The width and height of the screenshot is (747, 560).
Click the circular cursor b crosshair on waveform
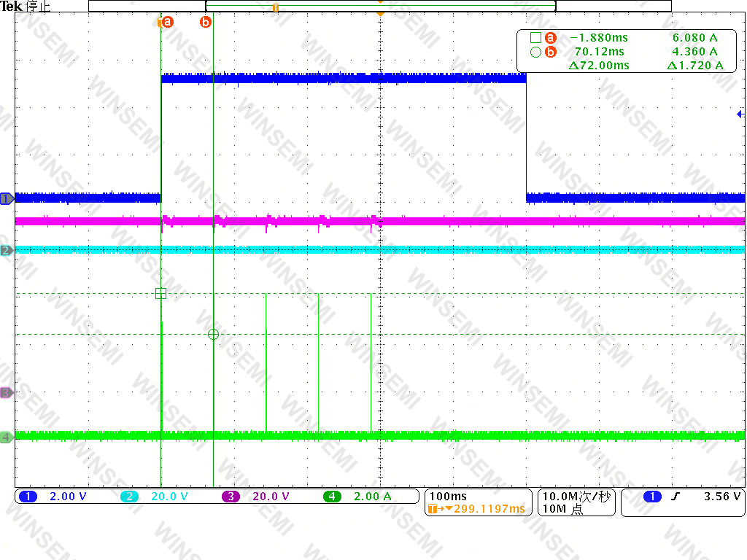214,334
